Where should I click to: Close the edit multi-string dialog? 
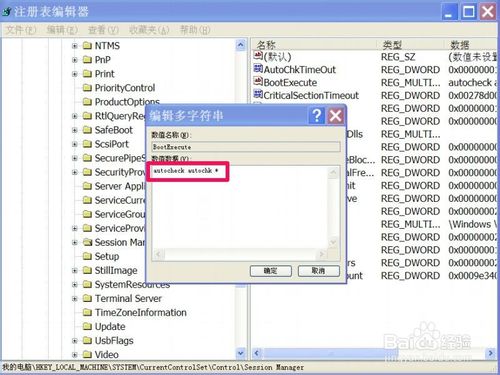click(336, 116)
